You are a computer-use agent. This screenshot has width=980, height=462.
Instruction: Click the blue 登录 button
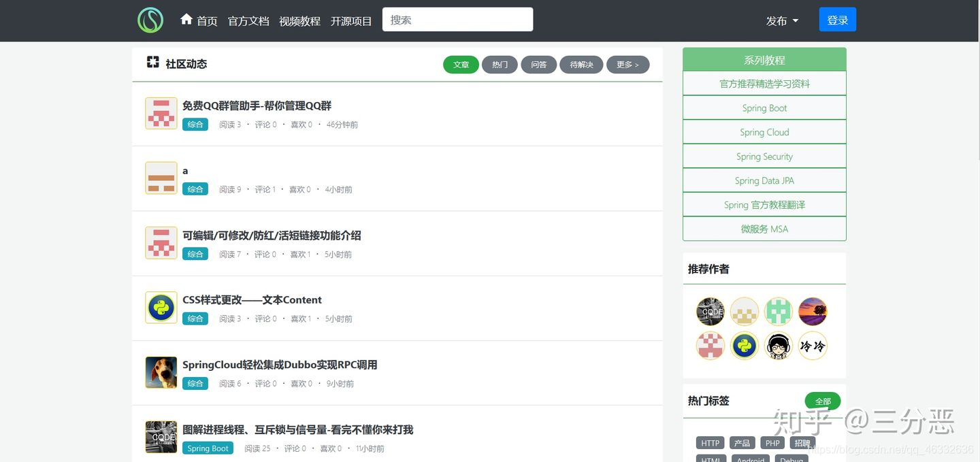click(x=838, y=20)
